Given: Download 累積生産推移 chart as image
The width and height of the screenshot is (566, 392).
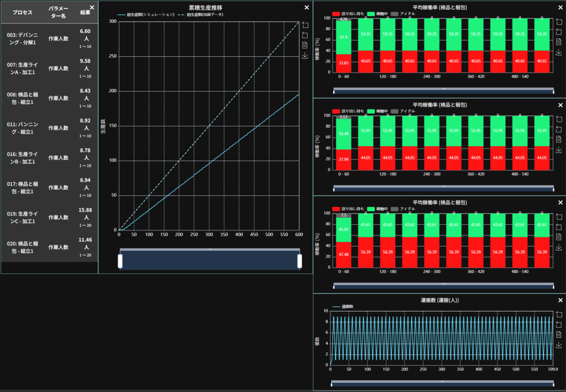Looking at the screenshot, I should click(x=305, y=55).
